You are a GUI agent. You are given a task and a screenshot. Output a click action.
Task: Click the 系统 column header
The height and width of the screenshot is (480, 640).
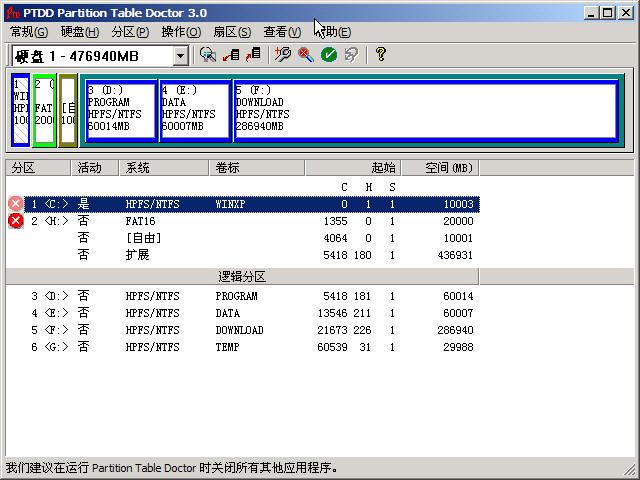point(164,168)
